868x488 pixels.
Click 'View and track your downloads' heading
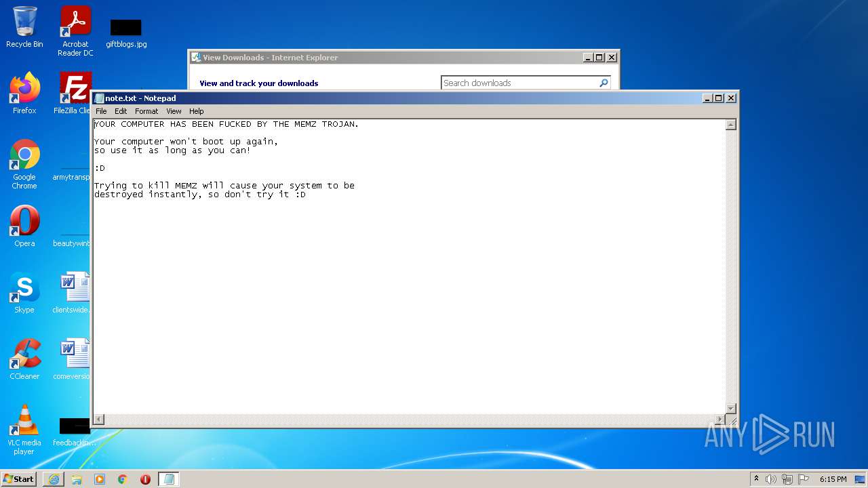click(259, 83)
